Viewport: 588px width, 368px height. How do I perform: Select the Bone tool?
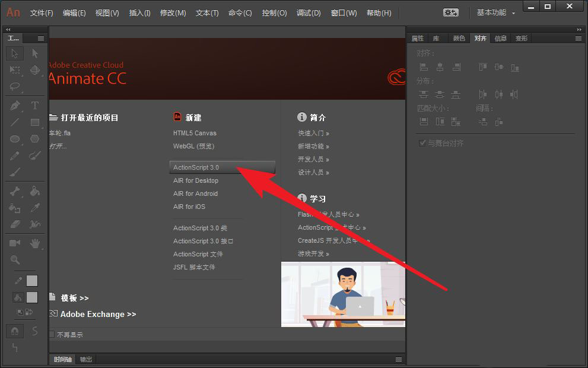tap(15, 191)
